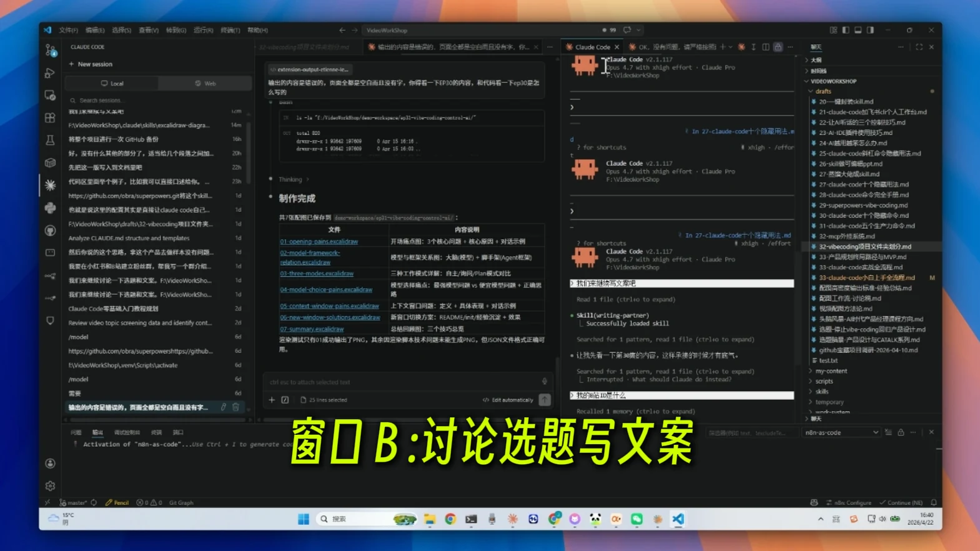
Task: Open the 文件(F) menu
Action: [x=68, y=30]
